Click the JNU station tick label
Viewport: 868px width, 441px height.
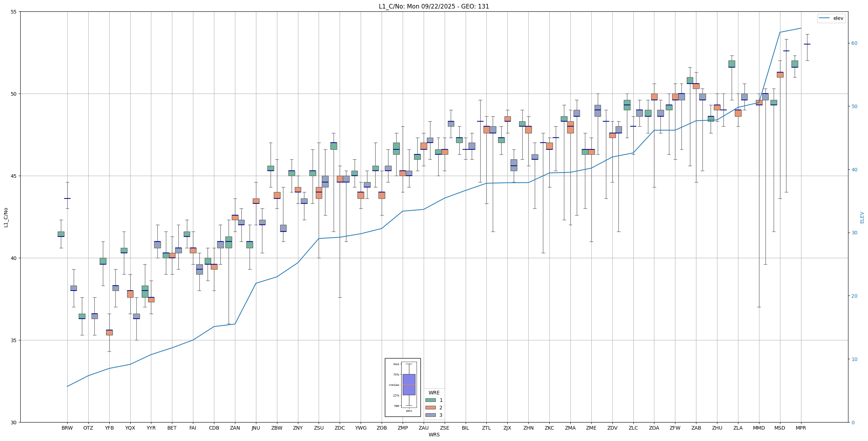(x=256, y=428)
